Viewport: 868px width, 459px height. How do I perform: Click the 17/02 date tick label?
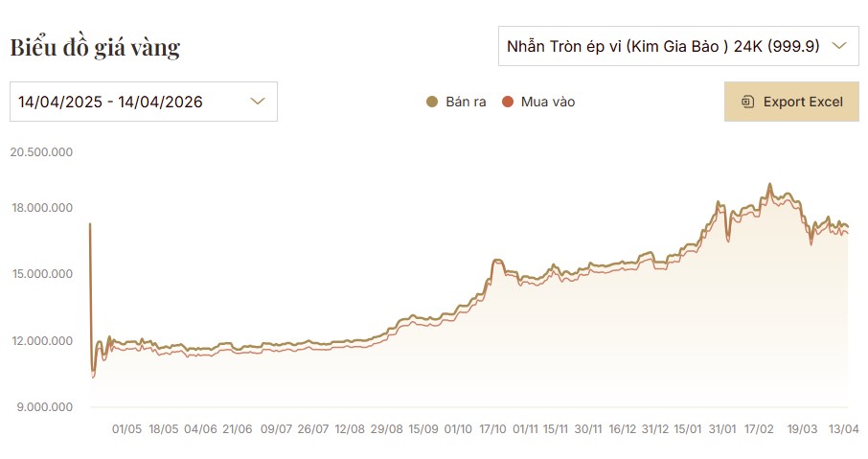[760, 429]
